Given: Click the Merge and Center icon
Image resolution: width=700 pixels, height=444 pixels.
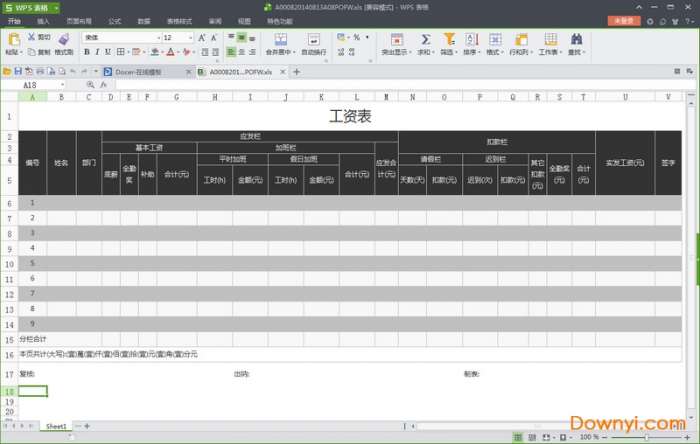Looking at the screenshot, I should point(281,39).
